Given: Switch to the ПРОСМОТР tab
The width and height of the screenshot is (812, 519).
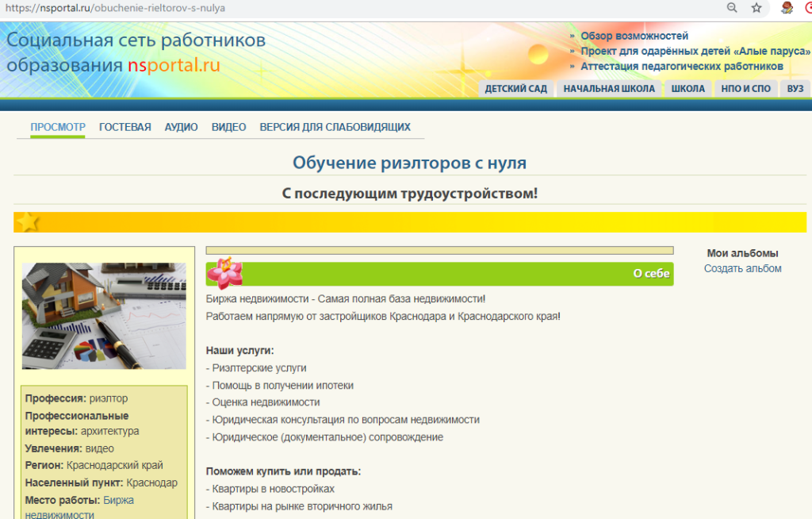Looking at the screenshot, I should pyautogui.click(x=57, y=127).
